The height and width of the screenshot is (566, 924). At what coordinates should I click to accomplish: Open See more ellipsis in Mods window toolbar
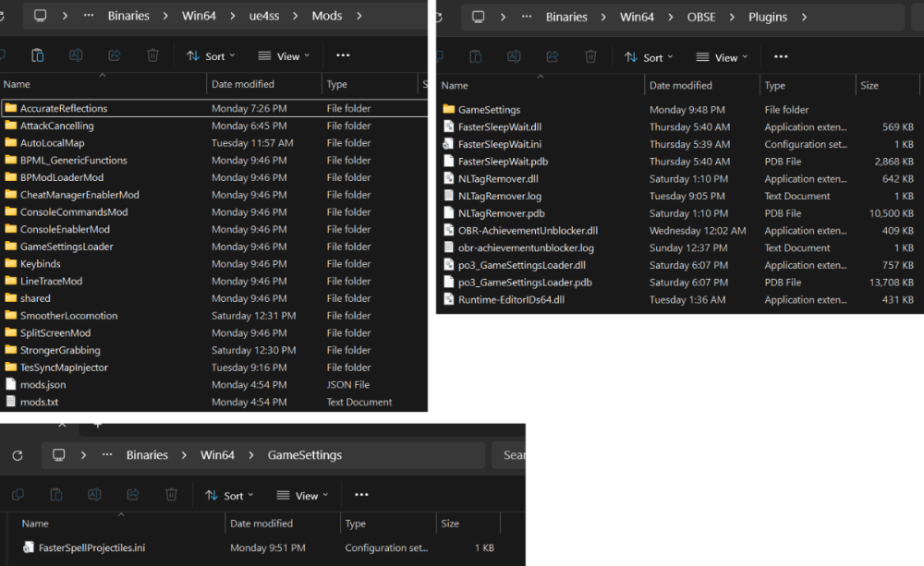pyautogui.click(x=343, y=55)
